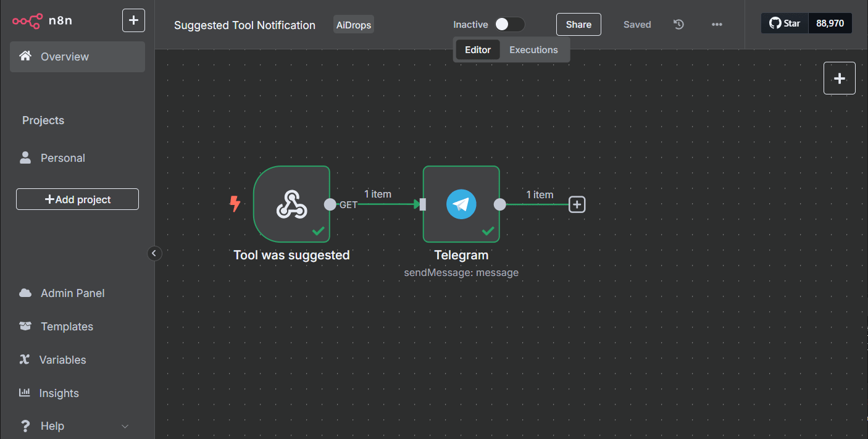The width and height of the screenshot is (868, 439).
Task: Click the Saved status text
Action: (637, 25)
